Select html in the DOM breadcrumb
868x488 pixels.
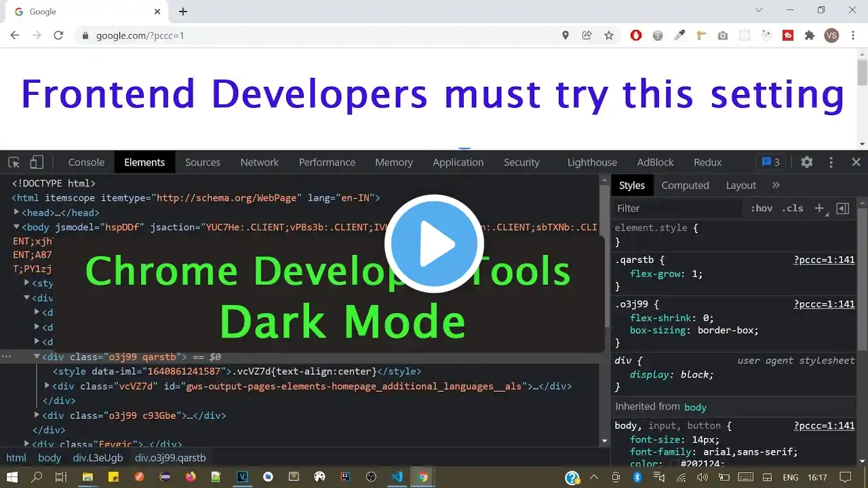16,457
